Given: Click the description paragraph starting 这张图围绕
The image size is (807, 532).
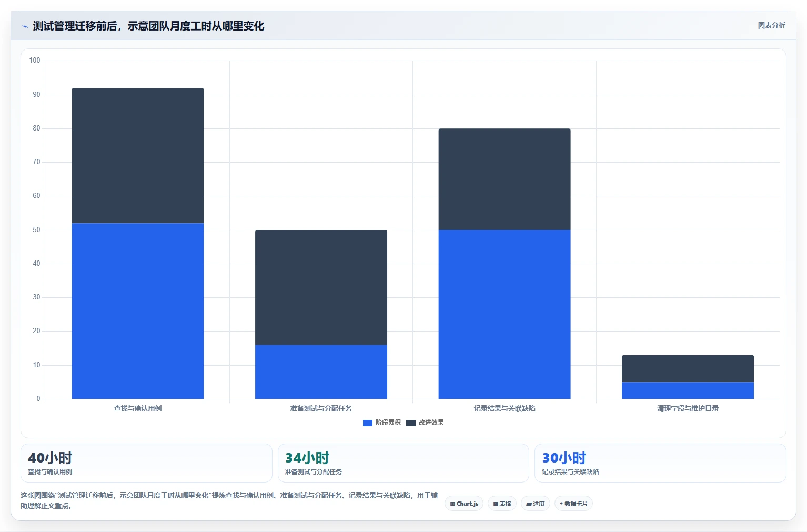Looking at the screenshot, I should 229,500.
